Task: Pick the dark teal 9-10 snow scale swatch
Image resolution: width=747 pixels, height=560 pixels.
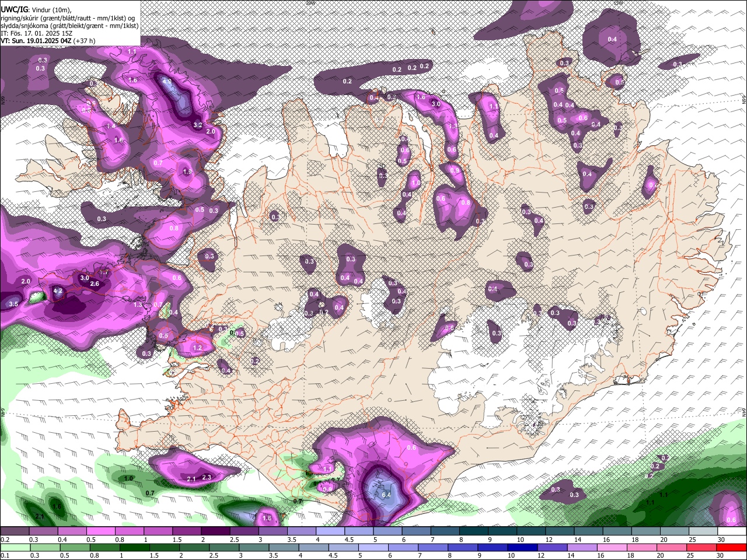Action: [x=502, y=531]
